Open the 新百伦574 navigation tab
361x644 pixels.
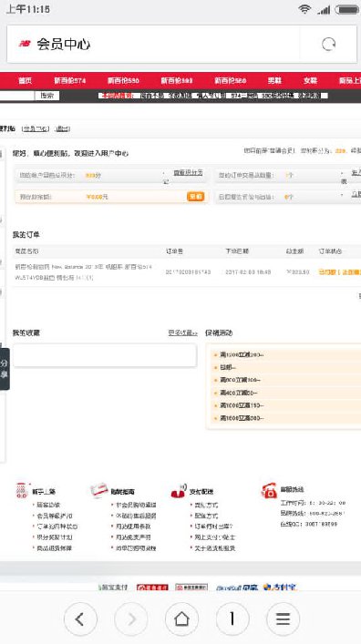70,80
